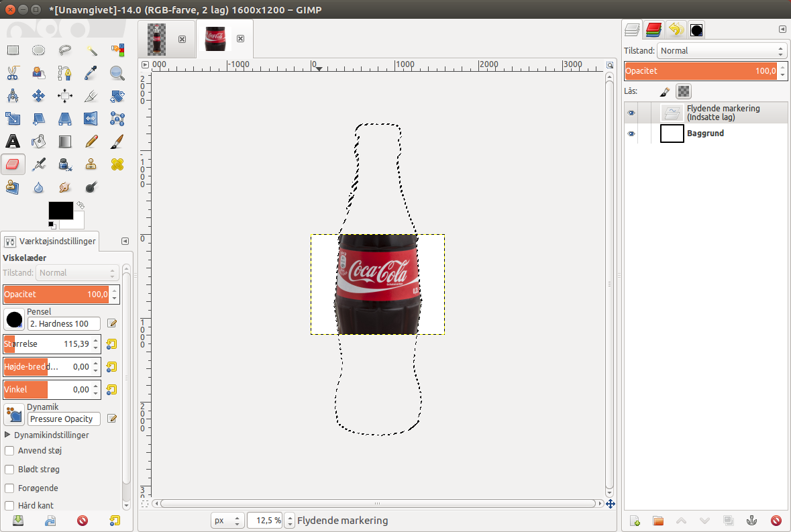Toggle the lock alpha channel checkerboard icon

point(684,92)
